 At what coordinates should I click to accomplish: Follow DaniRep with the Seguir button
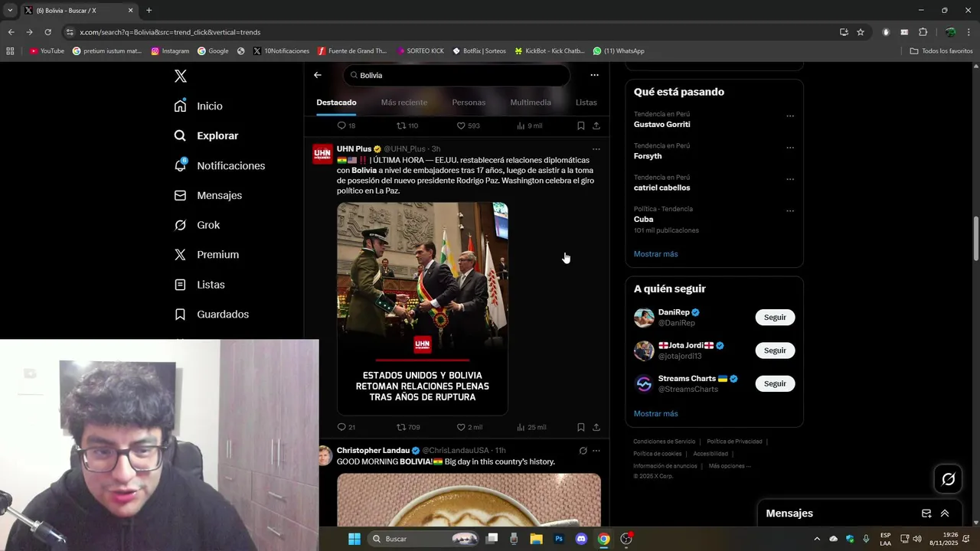point(775,318)
